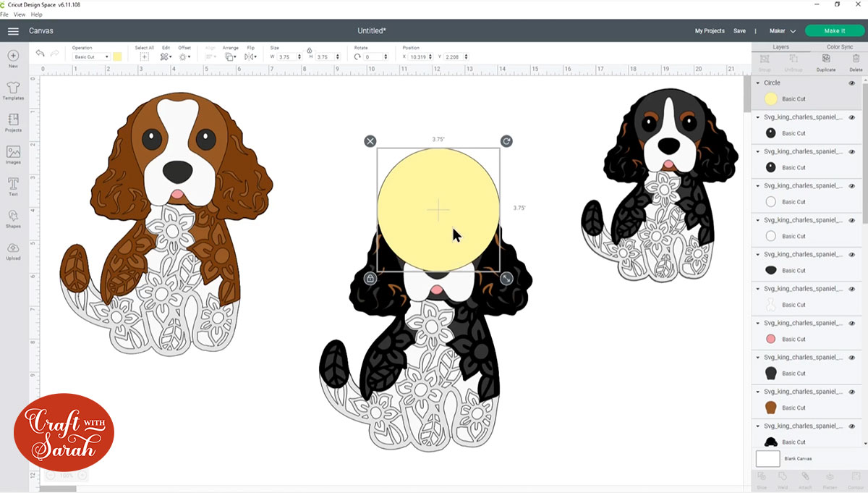Click the yellow operation color swatch
Image resolution: width=868 pixels, height=493 pixels.
(x=117, y=56)
